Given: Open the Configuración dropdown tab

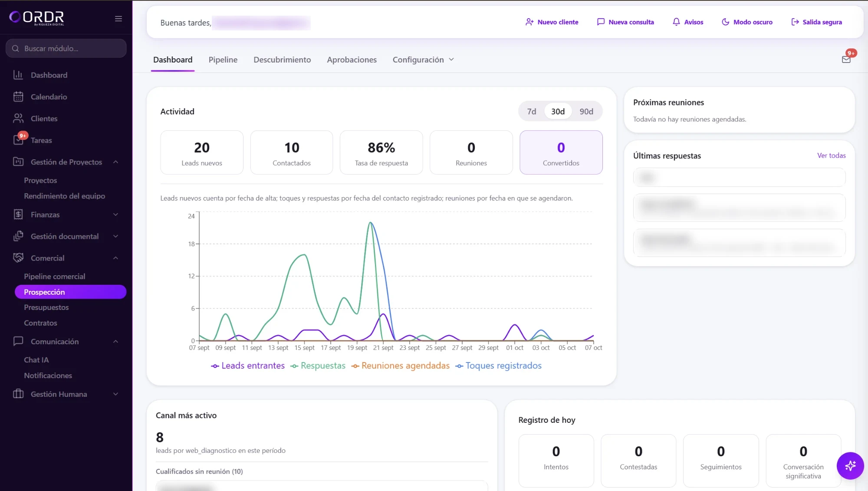Looking at the screenshot, I should pyautogui.click(x=423, y=60).
